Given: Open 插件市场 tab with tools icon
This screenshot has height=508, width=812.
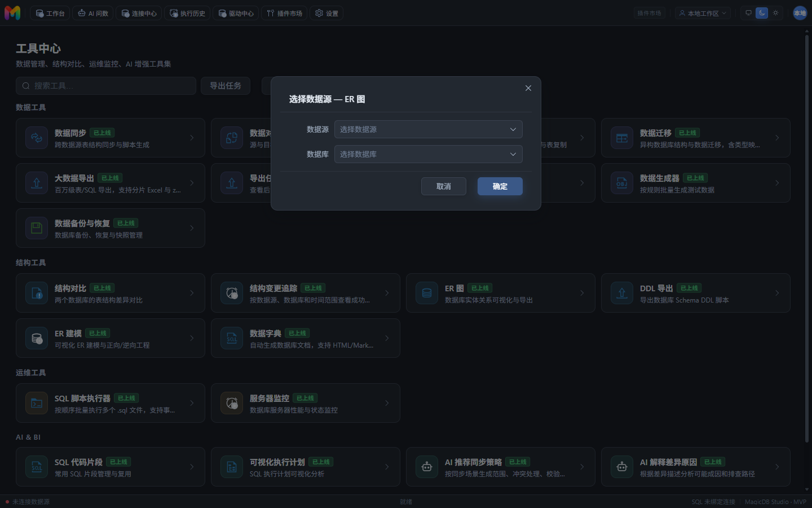Looking at the screenshot, I should [284, 13].
